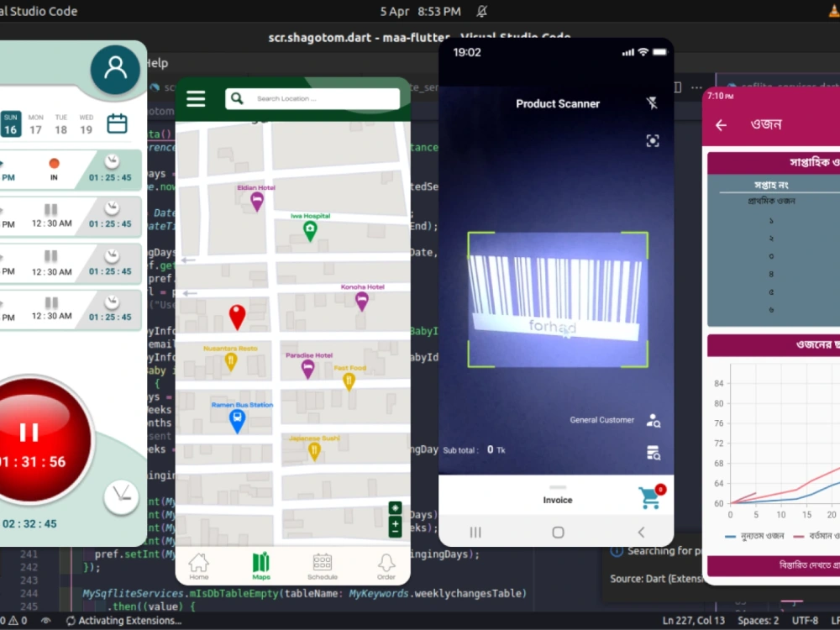840x630 pixels.
Task: Tap the profile icon on the attendance tracker
Action: coord(115,70)
